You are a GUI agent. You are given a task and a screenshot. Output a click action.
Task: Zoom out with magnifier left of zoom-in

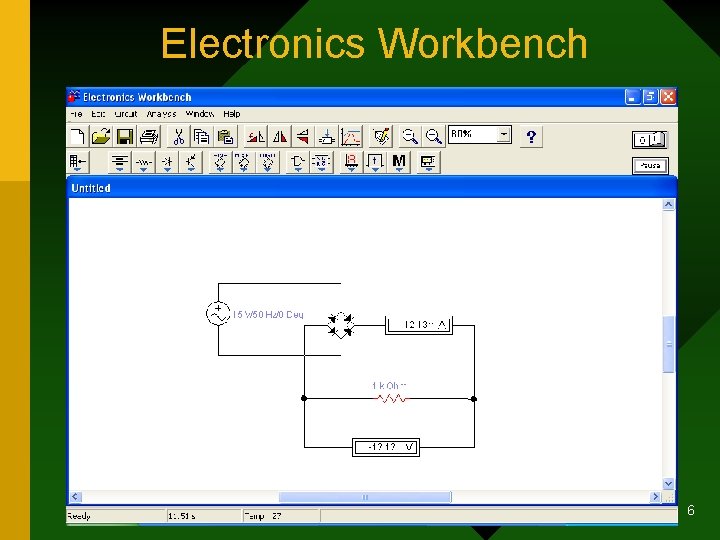point(410,136)
